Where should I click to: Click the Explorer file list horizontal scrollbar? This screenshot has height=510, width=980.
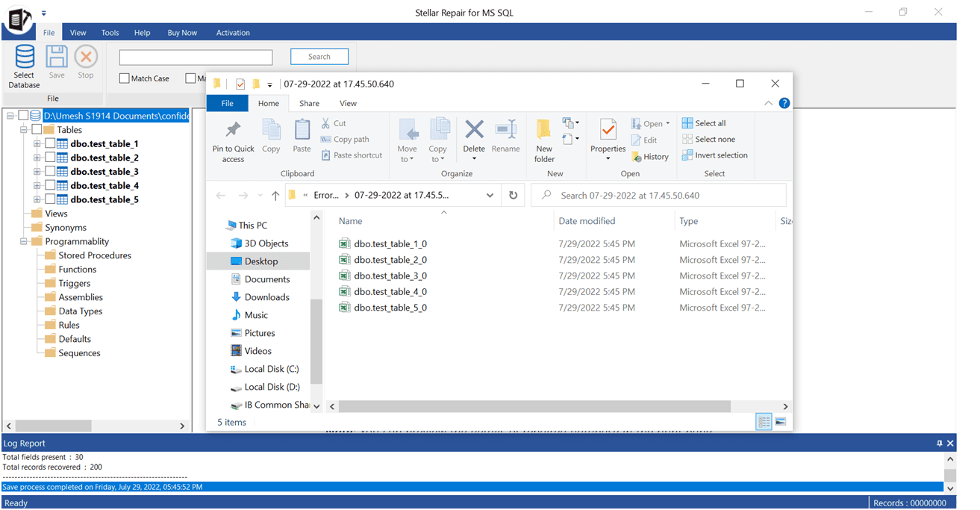tap(534, 406)
